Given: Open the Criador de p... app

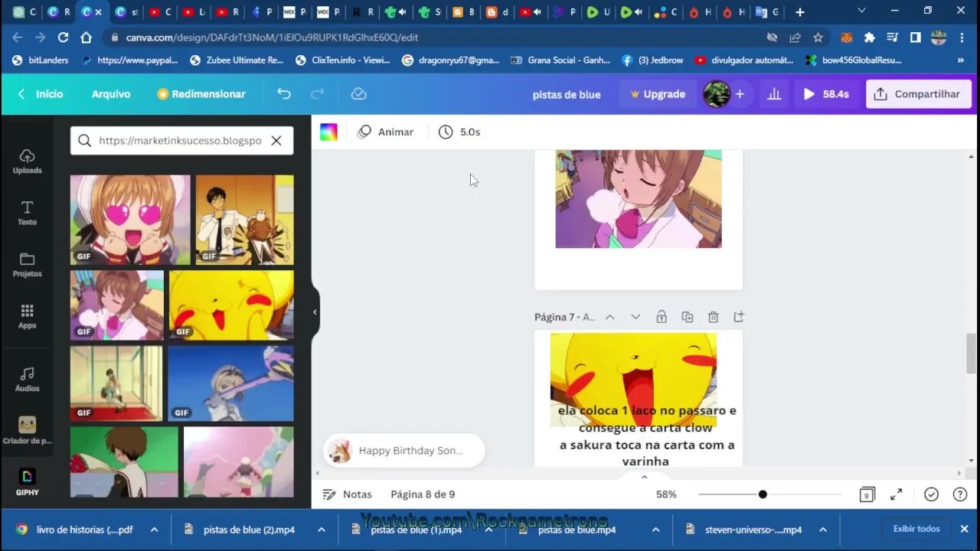Looking at the screenshot, I should pos(27,430).
